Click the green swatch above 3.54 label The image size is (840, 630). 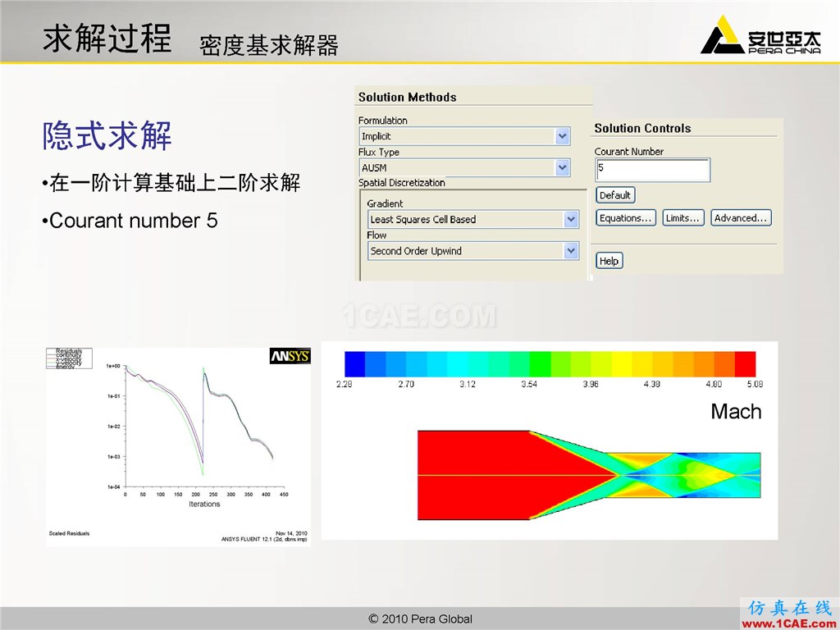(540, 363)
